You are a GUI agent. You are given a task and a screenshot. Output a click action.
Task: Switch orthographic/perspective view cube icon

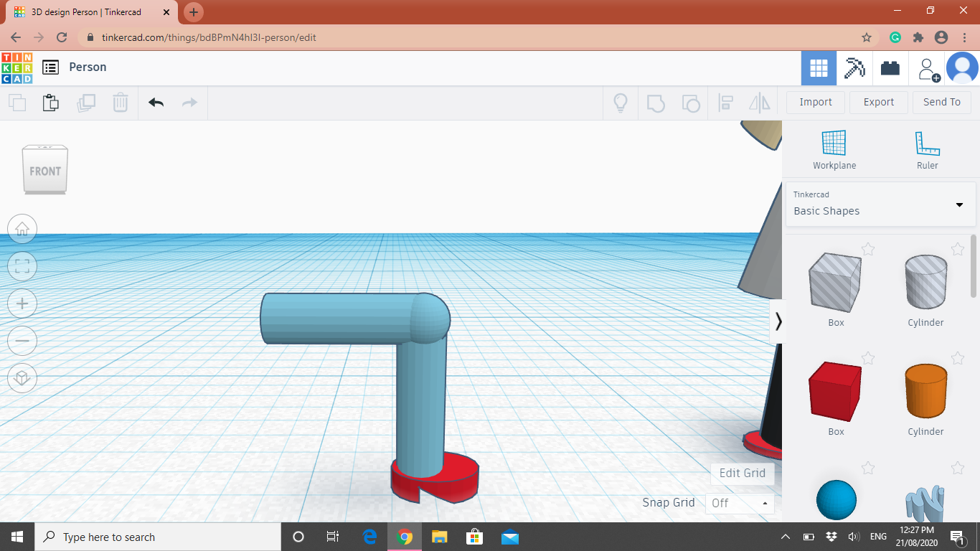pyautogui.click(x=22, y=378)
